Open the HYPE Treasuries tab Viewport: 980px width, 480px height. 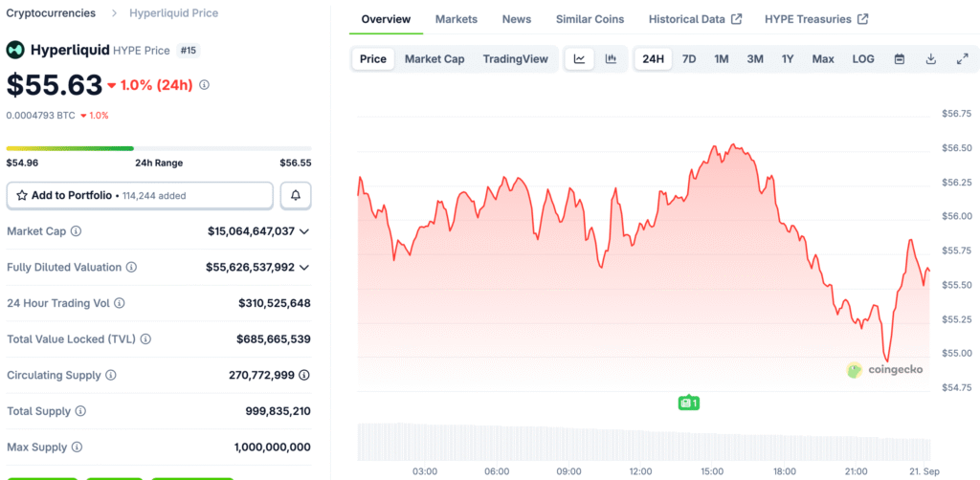coord(816,19)
